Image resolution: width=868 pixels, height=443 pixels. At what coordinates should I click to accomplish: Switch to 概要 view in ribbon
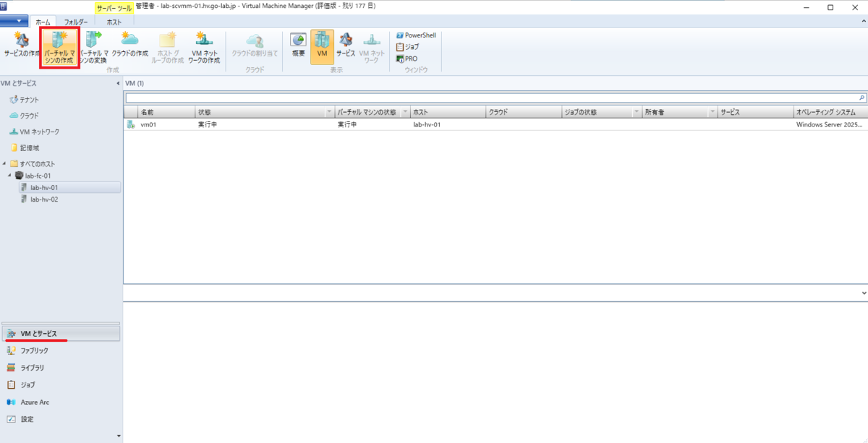coord(298,45)
